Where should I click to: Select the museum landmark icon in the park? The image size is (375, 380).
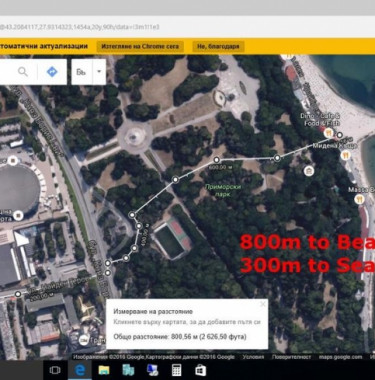click(x=309, y=171)
